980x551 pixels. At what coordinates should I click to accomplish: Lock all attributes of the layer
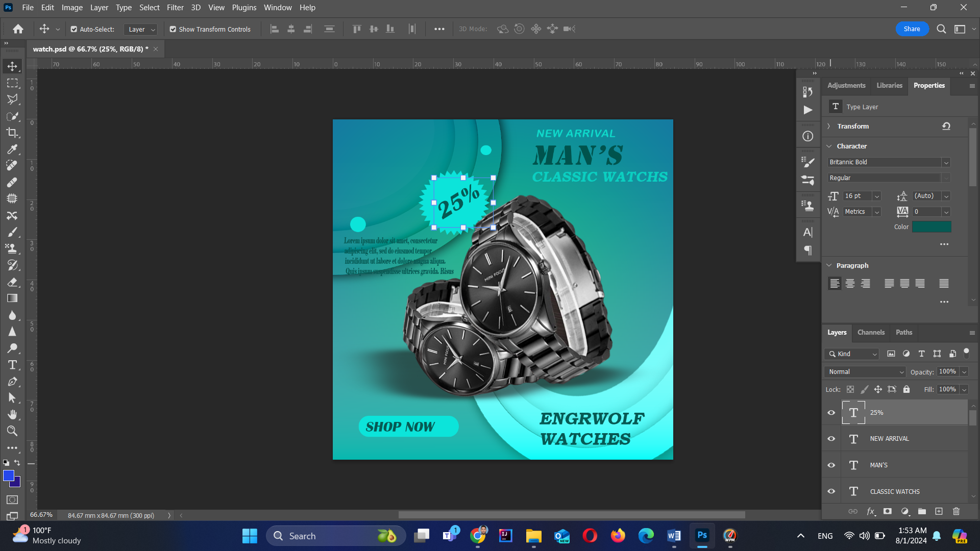click(x=906, y=389)
